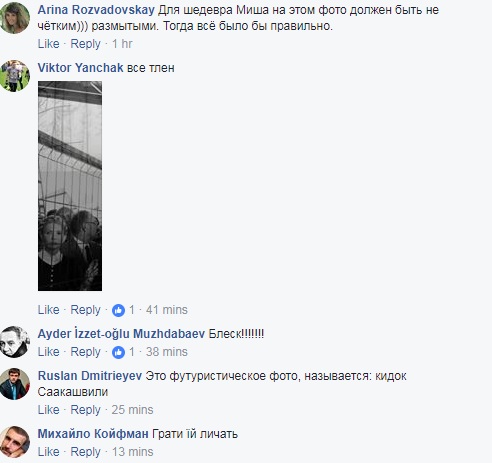Like Arina Rozvadovskay's comment
The image size is (492, 463).
point(48,44)
